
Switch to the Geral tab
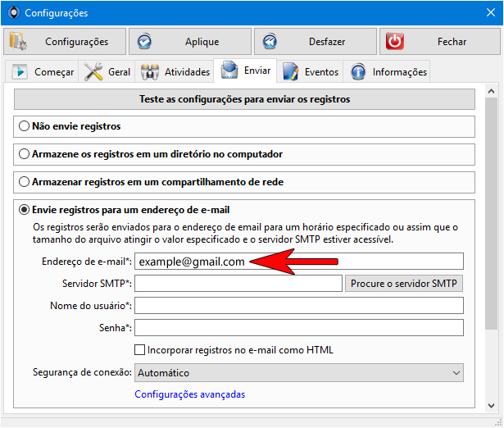pyautogui.click(x=107, y=71)
